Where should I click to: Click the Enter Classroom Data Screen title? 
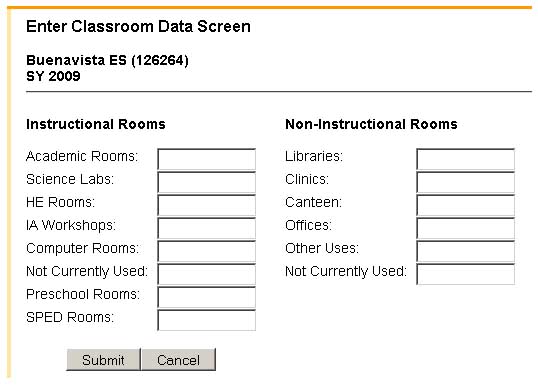coord(138,27)
